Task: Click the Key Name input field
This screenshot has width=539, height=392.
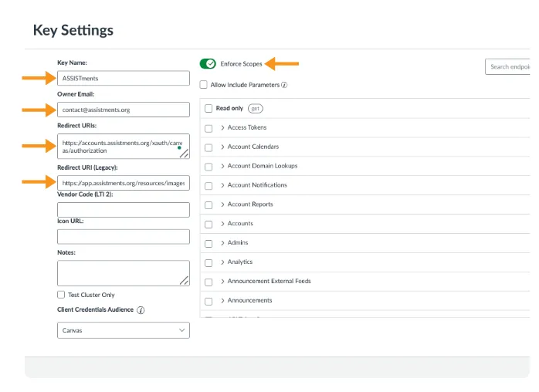Action: coord(123,78)
